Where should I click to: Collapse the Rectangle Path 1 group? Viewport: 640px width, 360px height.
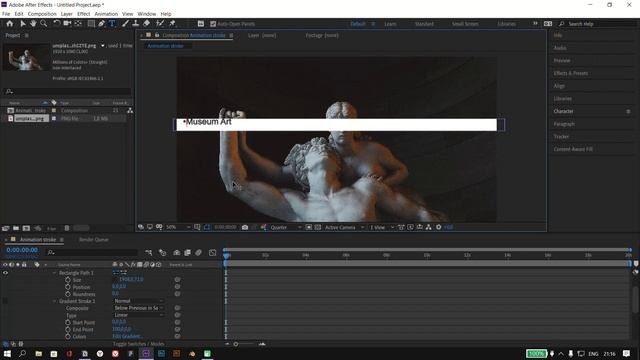(x=54, y=273)
